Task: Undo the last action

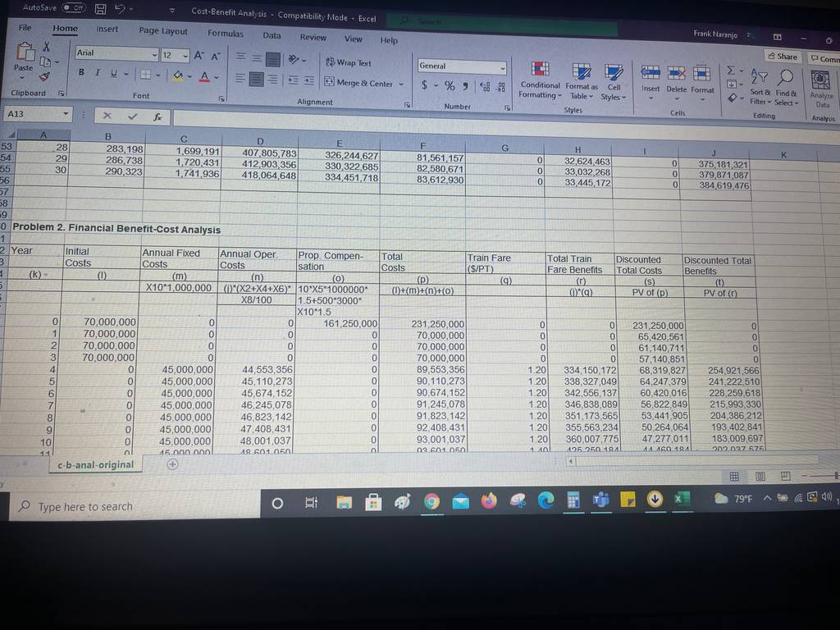Action: (x=120, y=9)
